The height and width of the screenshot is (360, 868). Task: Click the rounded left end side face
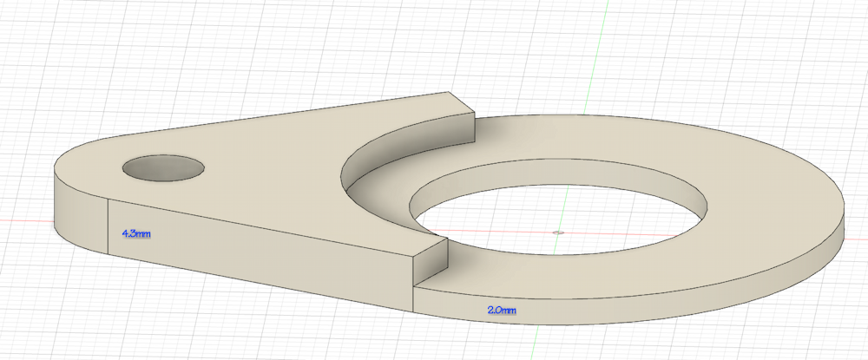pyautogui.click(x=76, y=213)
